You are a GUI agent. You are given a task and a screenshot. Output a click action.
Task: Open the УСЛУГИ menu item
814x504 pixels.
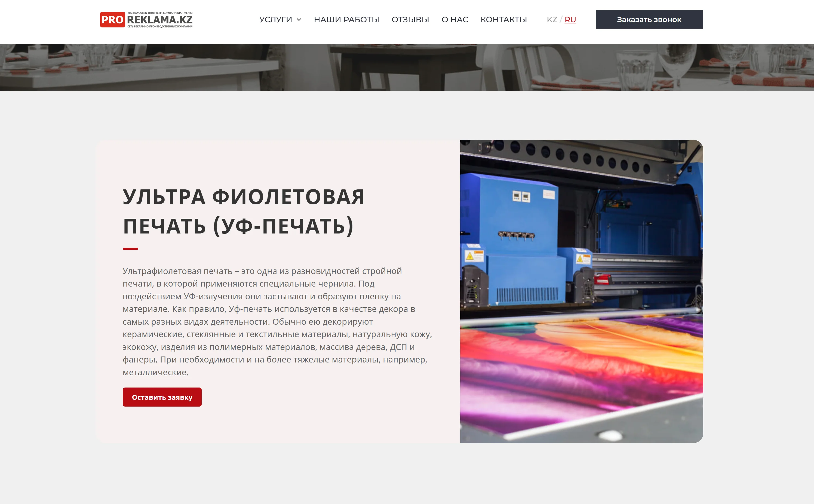coord(276,20)
